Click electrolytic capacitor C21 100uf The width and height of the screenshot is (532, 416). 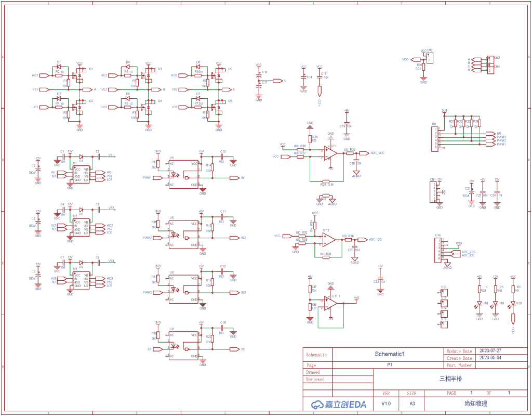(x=471, y=192)
